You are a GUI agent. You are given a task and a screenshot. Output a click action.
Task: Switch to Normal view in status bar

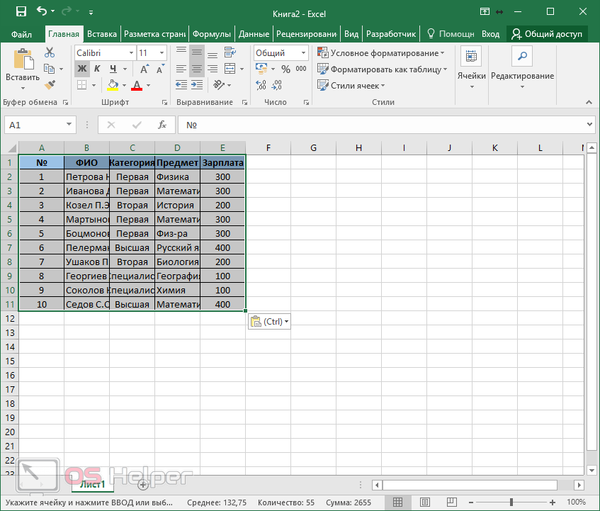(x=398, y=502)
